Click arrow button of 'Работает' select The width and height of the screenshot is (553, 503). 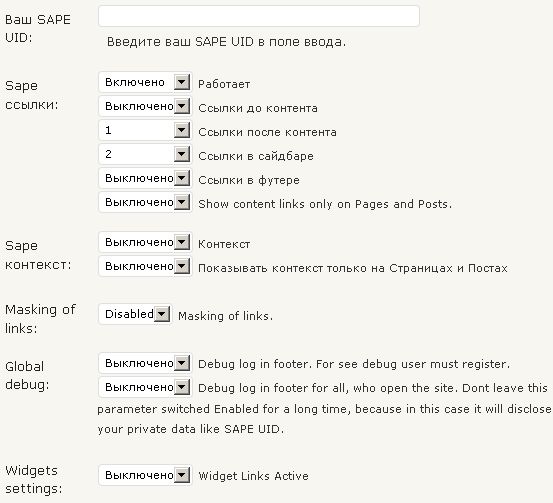tap(182, 83)
